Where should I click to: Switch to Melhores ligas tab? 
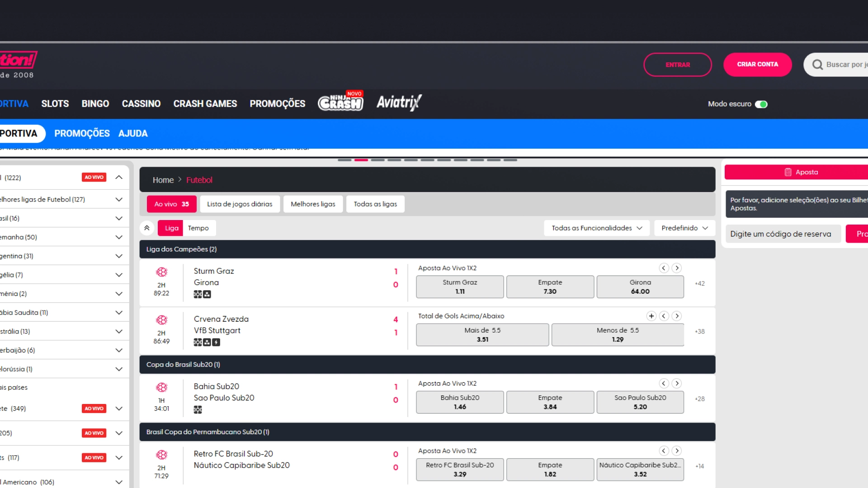tap(313, 204)
